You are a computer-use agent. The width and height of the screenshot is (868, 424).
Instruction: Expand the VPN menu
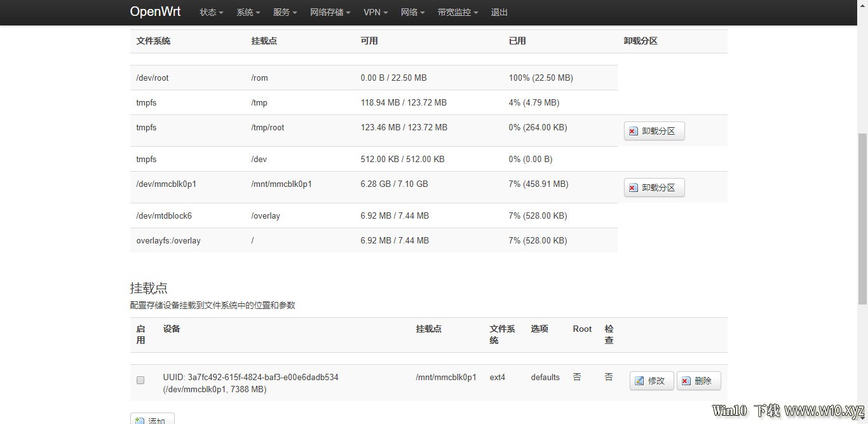coord(376,12)
